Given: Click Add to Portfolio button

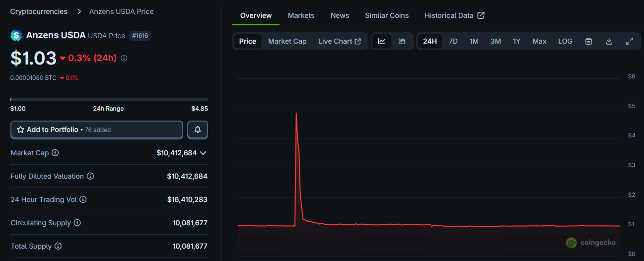Looking at the screenshot, I should point(97,130).
